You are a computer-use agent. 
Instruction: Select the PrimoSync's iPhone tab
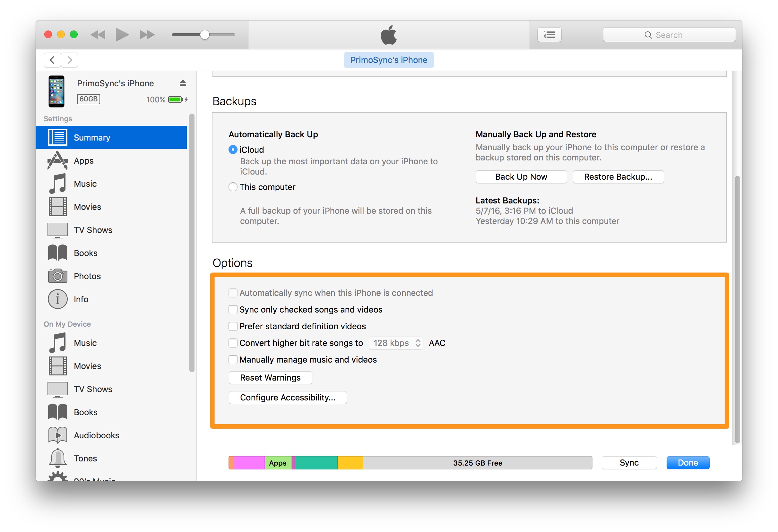click(389, 60)
